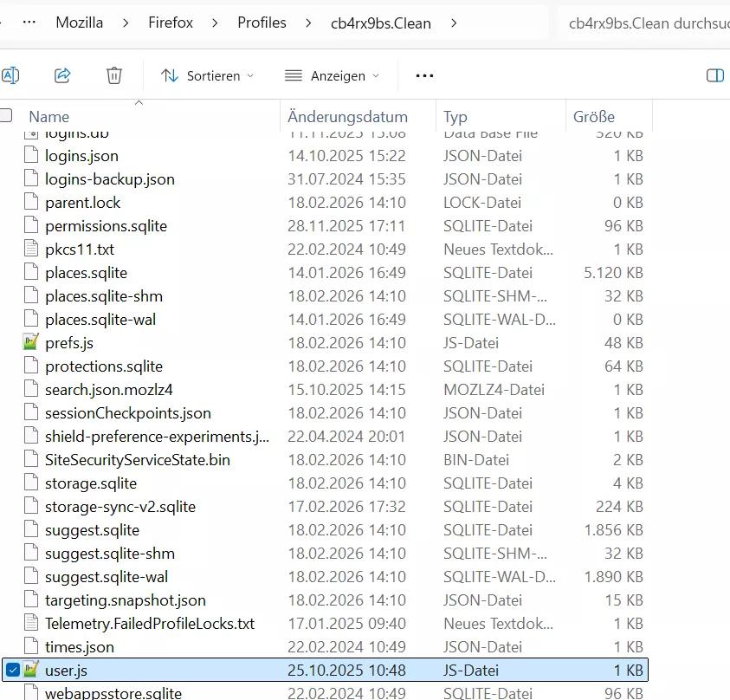Open the three-dots more options menu

click(424, 75)
